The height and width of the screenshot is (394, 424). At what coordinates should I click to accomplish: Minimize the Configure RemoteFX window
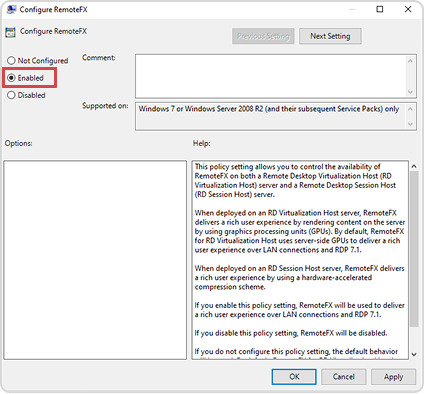(352, 9)
